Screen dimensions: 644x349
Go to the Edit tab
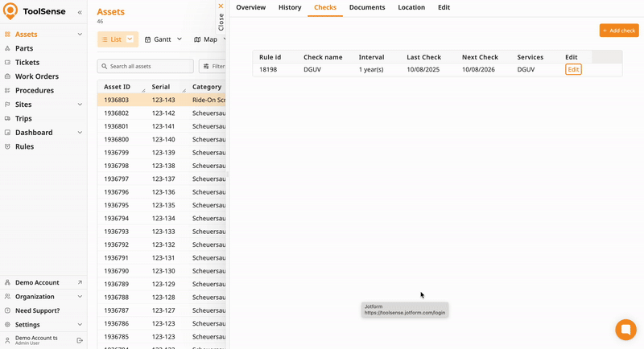pyautogui.click(x=444, y=7)
